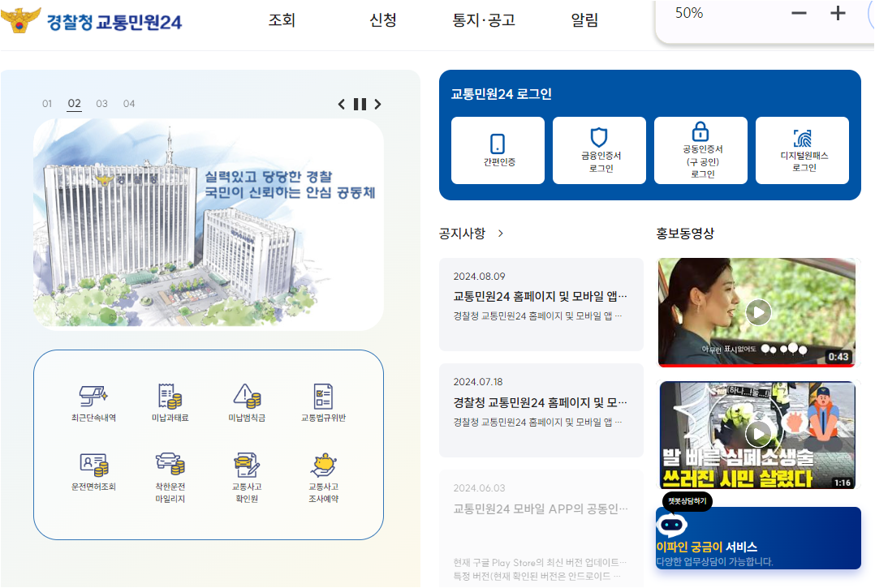Increase page zoom with the plus control
The image size is (875, 588).
pyautogui.click(x=838, y=13)
